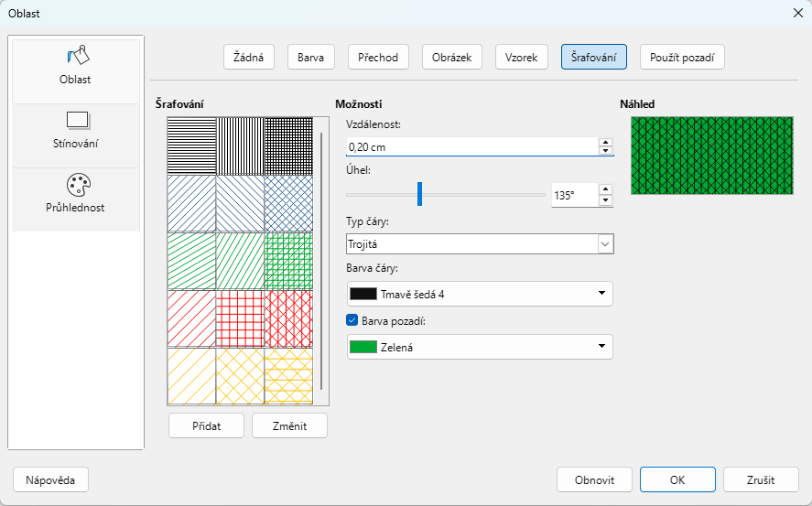Select the yellow crossed diagonal hatch
Image resolution: width=812 pixels, height=506 pixels.
(240, 376)
